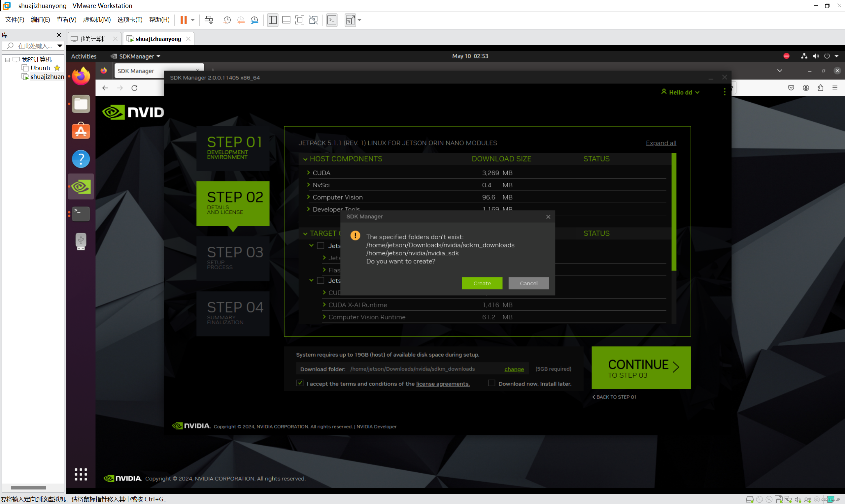Check the first Jetson target component checkbox
This screenshot has height=504, width=845.
(321, 245)
